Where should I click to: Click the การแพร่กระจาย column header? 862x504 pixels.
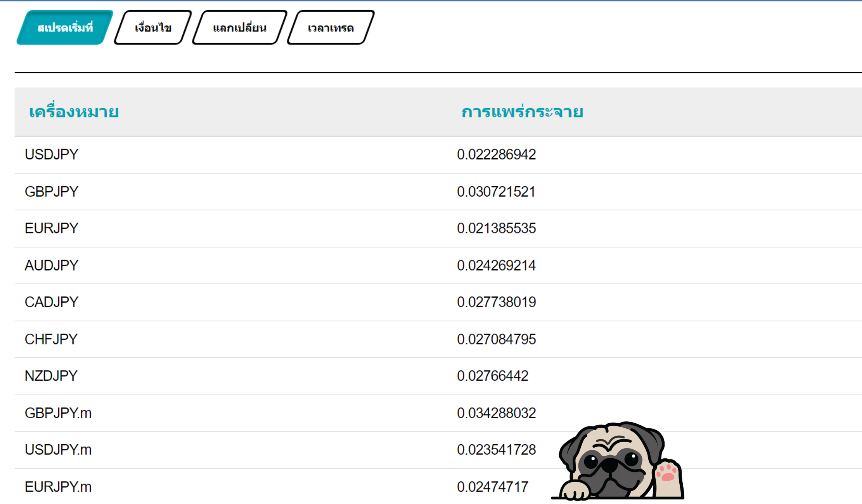(522, 112)
